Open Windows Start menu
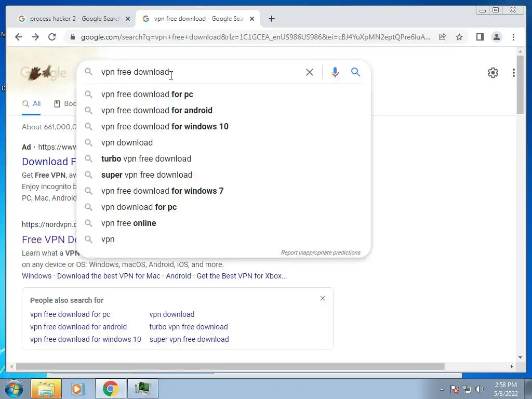The height and width of the screenshot is (399, 532). tap(14, 389)
